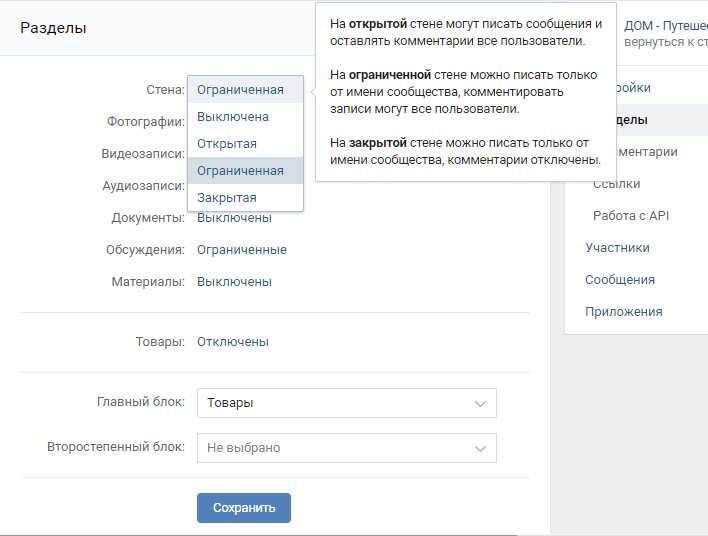Image resolution: width=708 pixels, height=536 pixels.
Task: Change Материалы setting 'Выключены'
Action: coord(234,282)
